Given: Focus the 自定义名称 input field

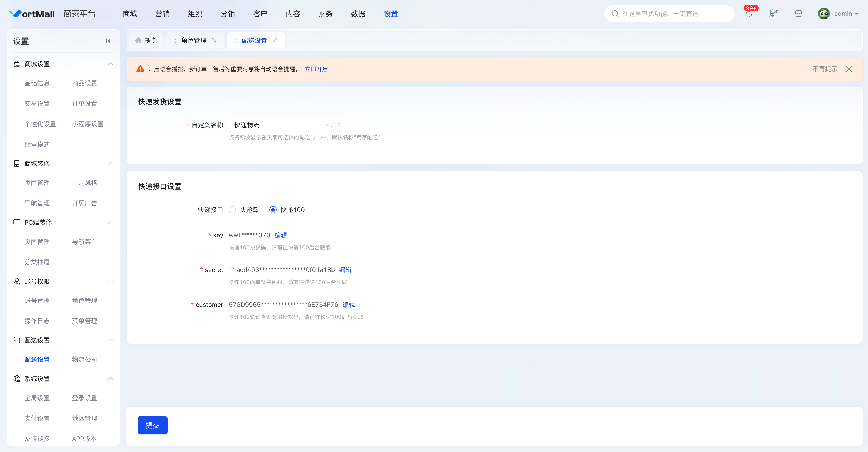Looking at the screenshot, I should click(287, 125).
